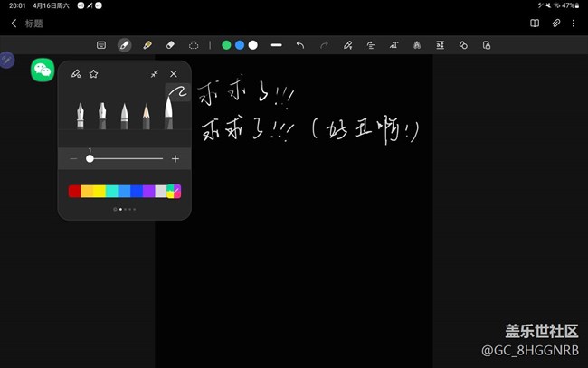Add pen to favorites with star icon

[x=93, y=73]
